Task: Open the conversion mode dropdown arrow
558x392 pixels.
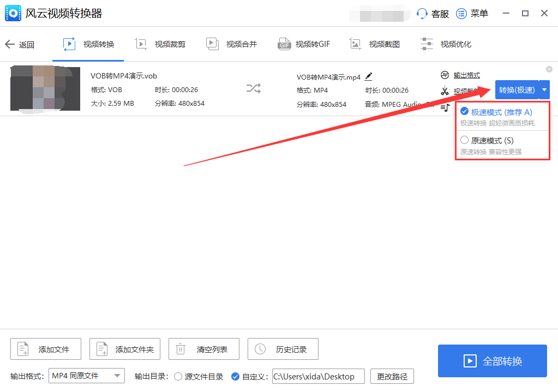Action: click(544, 89)
